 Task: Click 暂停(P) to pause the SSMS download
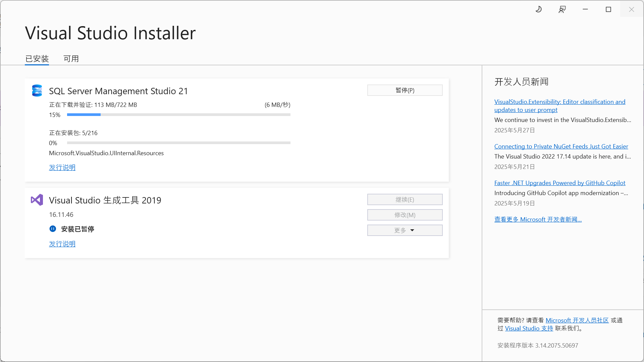pos(405,90)
